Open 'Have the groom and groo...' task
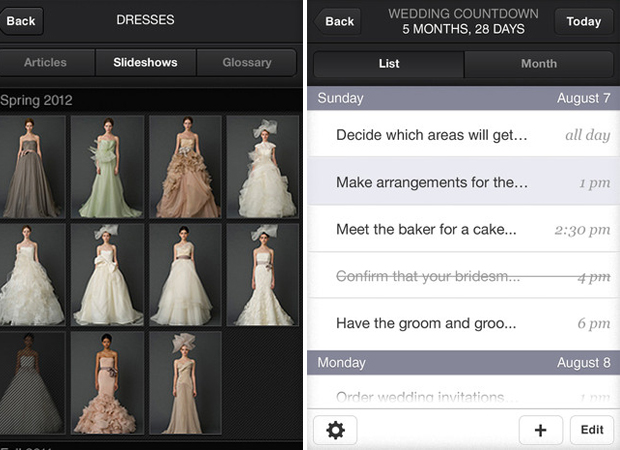The image size is (620, 450). pos(463,323)
